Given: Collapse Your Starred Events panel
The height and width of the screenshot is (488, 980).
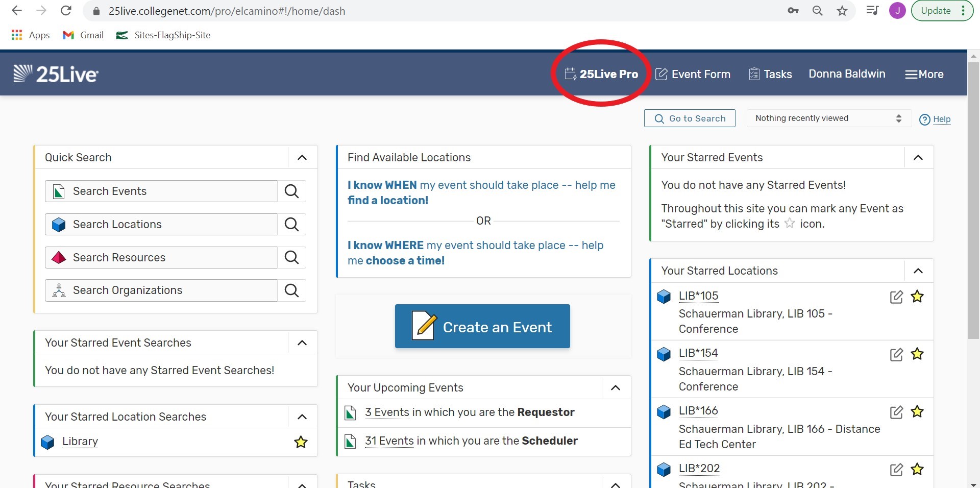Looking at the screenshot, I should pyautogui.click(x=918, y=157).
